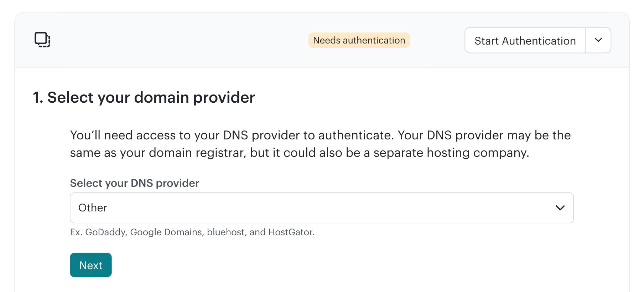Open the DNS provider combo box showing Other
This screenshot has height=292, width=644.
point(321,208)
